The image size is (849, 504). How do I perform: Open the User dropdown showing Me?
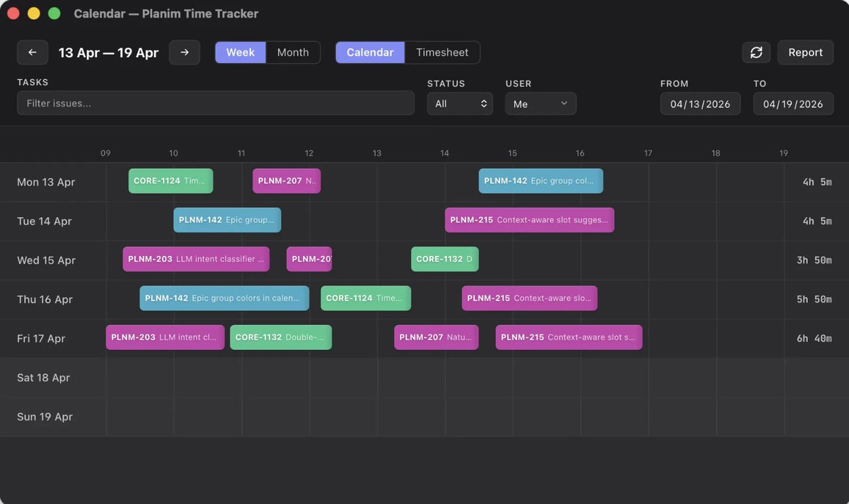click(x=541, y=104)
